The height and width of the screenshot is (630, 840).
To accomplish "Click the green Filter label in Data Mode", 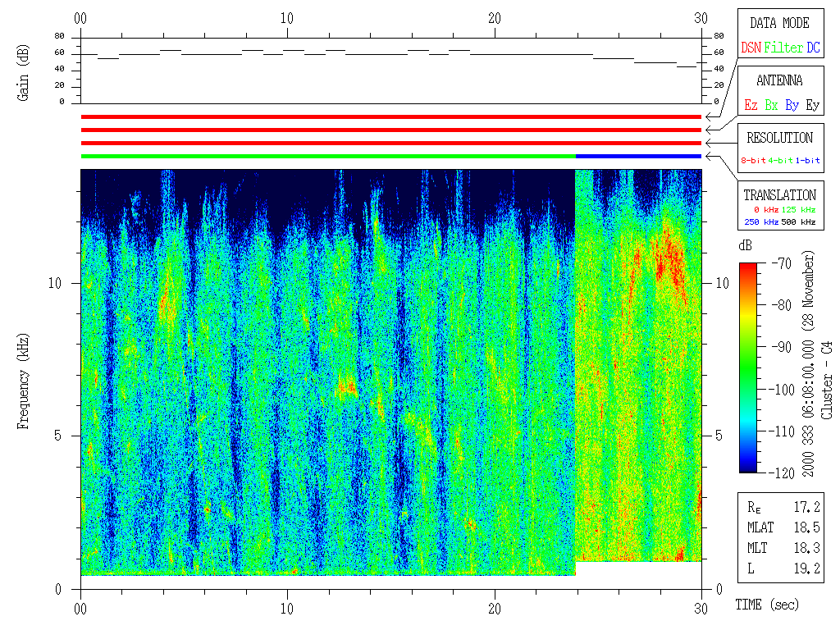I will pos(783,48).
